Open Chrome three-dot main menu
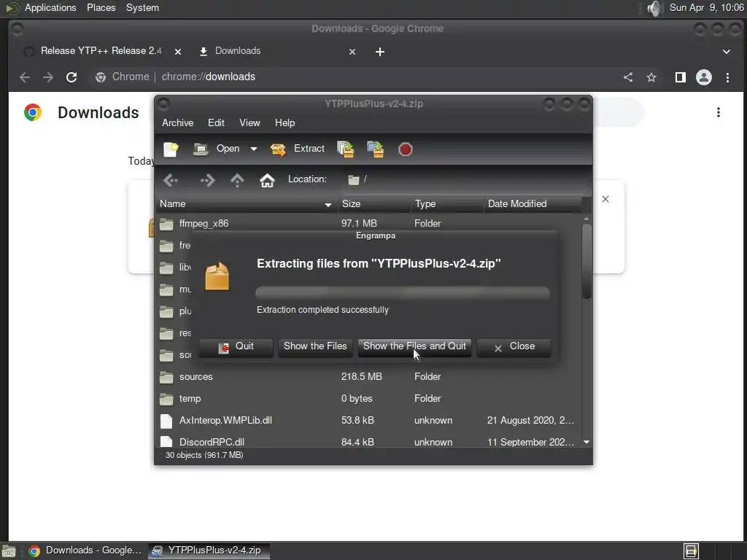This screenshot has width=747, height=560. 727,77
